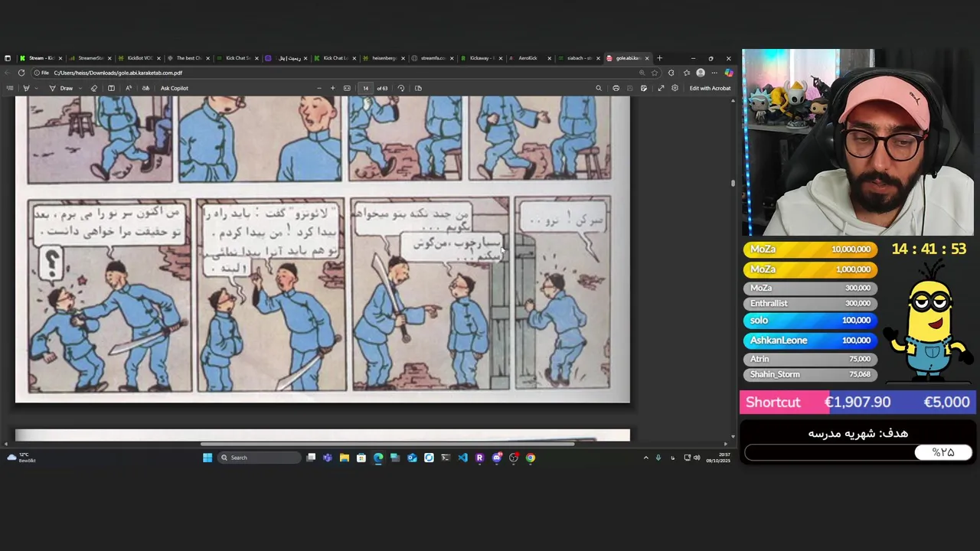Open Discord from taskbar
The height and width of the screenshot is (551, 980).
pos(497,458)
